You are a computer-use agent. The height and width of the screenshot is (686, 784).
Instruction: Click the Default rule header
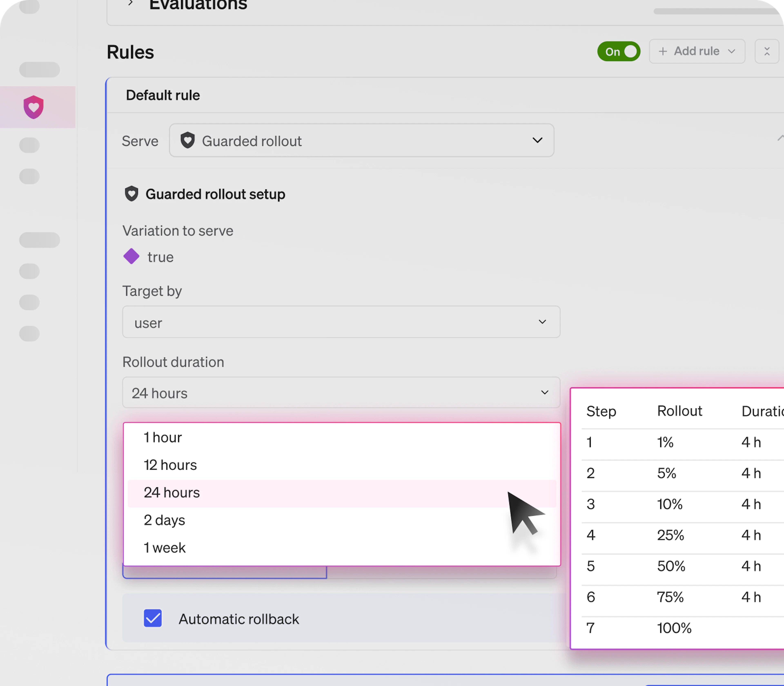point(163,95)
